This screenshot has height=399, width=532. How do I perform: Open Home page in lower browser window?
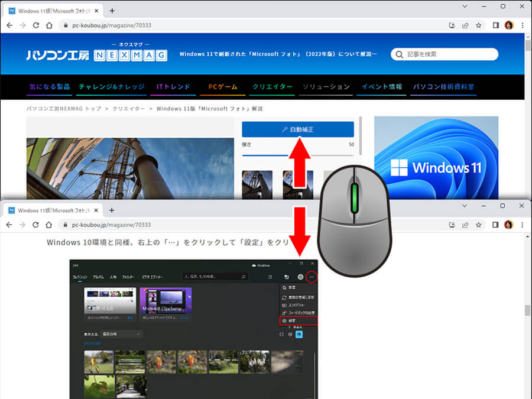[49, 225]
